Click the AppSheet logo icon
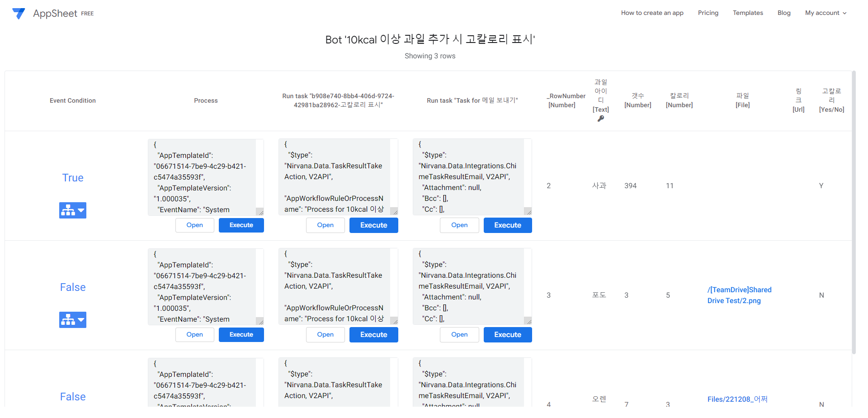Viewport: 868px width, 418px height. pos(19,14)
